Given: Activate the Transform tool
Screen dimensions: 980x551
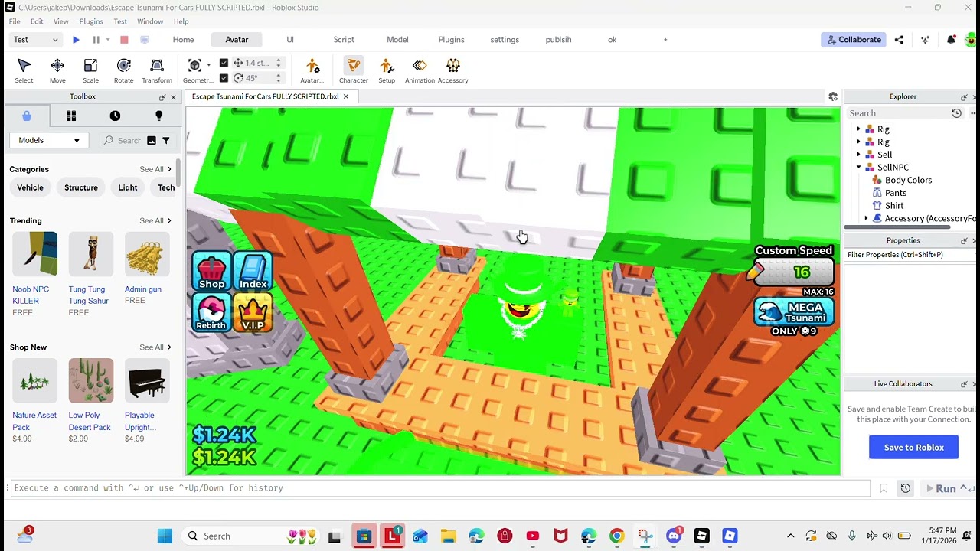Looking at the screenshot, I should pos(157,70).
